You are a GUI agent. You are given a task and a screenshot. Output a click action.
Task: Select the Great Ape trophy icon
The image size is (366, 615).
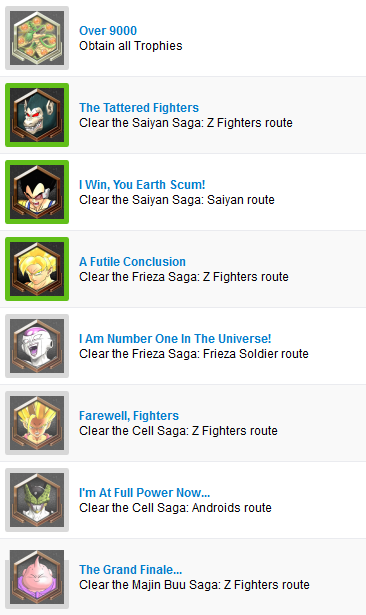pos(37,115)
